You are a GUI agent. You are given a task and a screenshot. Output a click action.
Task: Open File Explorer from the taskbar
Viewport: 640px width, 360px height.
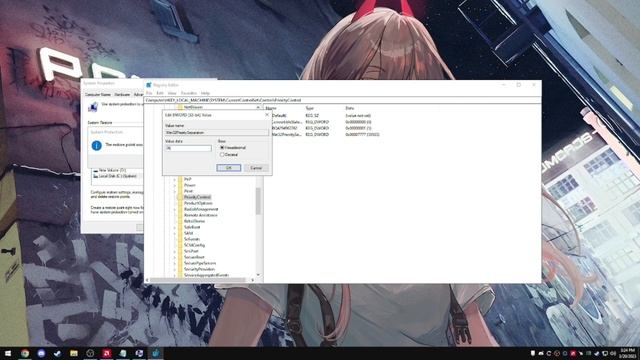click(x=74, y=353)
